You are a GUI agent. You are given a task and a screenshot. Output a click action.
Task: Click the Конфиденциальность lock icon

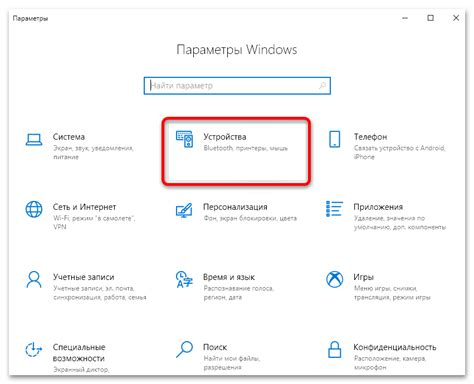pos(334,350)
